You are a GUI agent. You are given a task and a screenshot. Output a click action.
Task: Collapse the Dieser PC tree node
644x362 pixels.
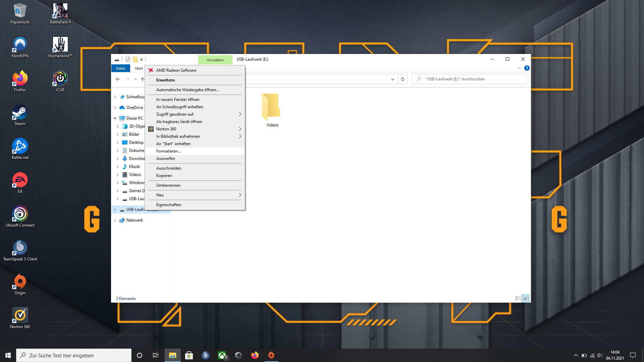point(115,118)
